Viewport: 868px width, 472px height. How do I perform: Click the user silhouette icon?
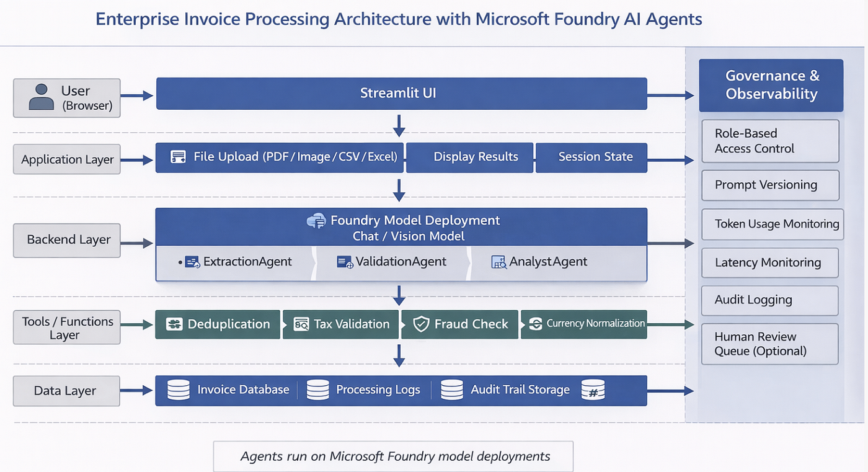coord(42,97)
